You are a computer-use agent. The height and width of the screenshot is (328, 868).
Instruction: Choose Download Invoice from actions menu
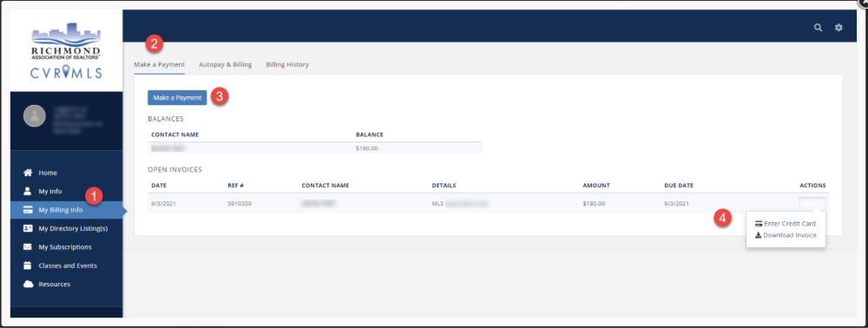click(x=785, y=235)
